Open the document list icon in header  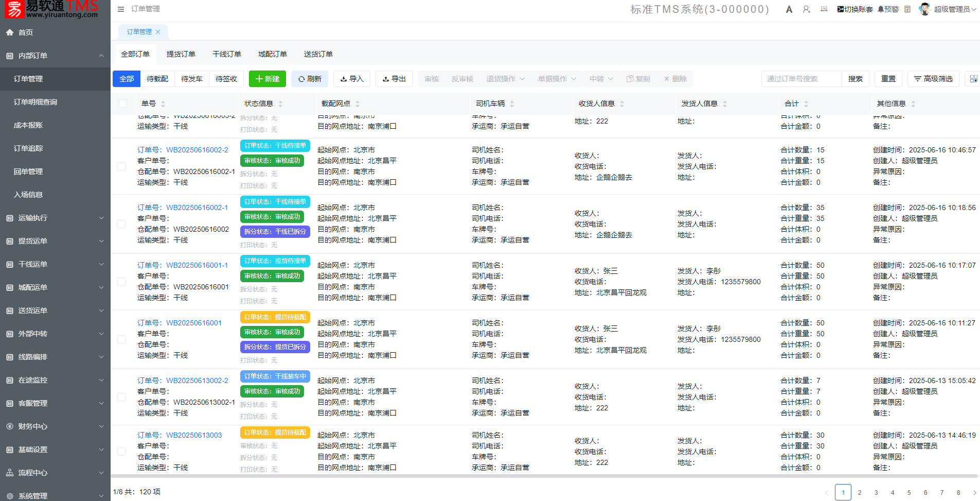(x=907, y=9)
